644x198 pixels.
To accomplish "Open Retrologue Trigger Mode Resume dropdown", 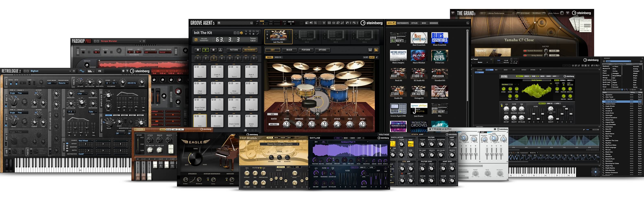I will coord(63,83).
